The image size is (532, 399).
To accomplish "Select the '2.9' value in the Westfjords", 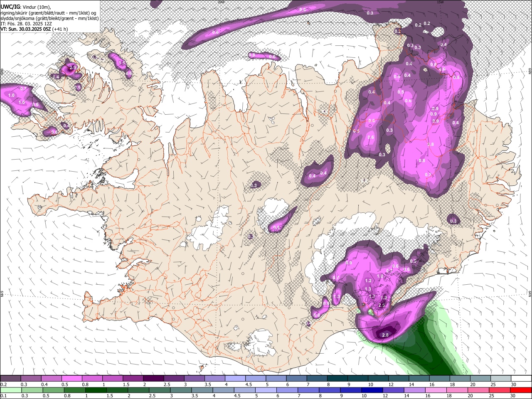I will (x=73, y=67).
